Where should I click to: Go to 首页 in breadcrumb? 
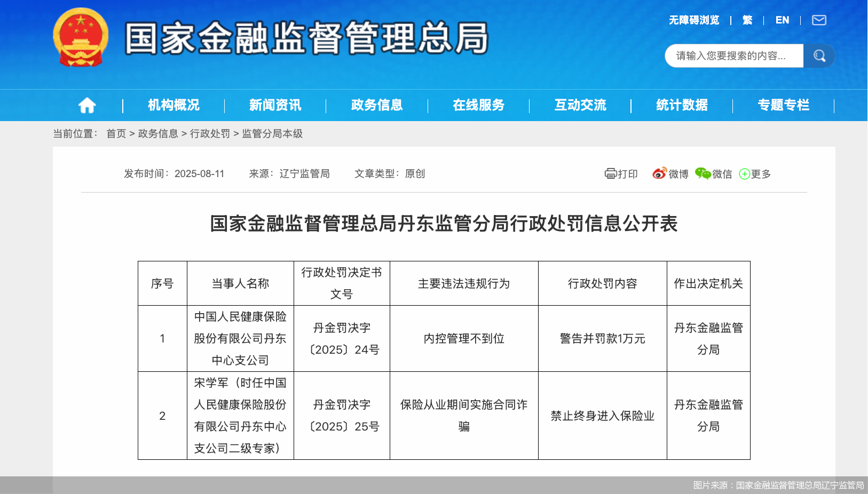pyautogui.click(x=116, y=134)
